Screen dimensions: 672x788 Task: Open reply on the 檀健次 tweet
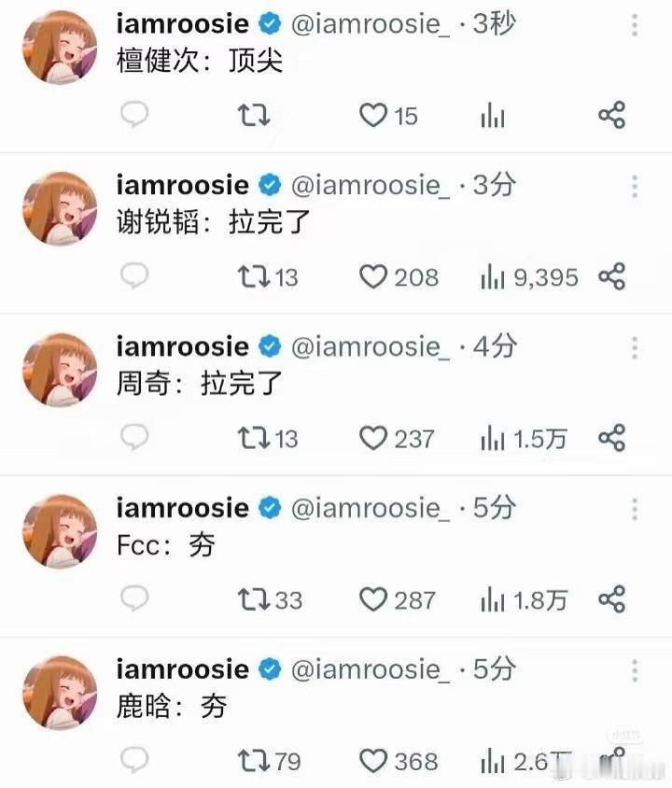click(x=134, y=115)
